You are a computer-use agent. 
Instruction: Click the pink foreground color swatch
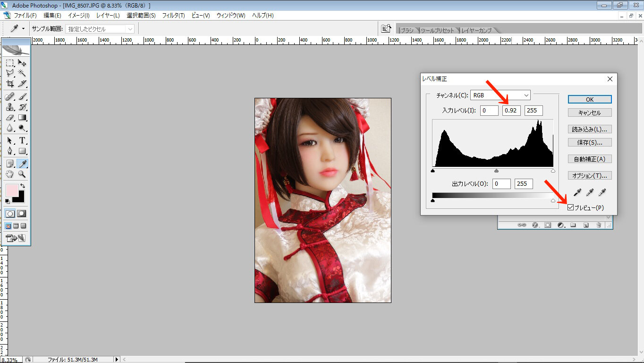(x=12, y=191)
